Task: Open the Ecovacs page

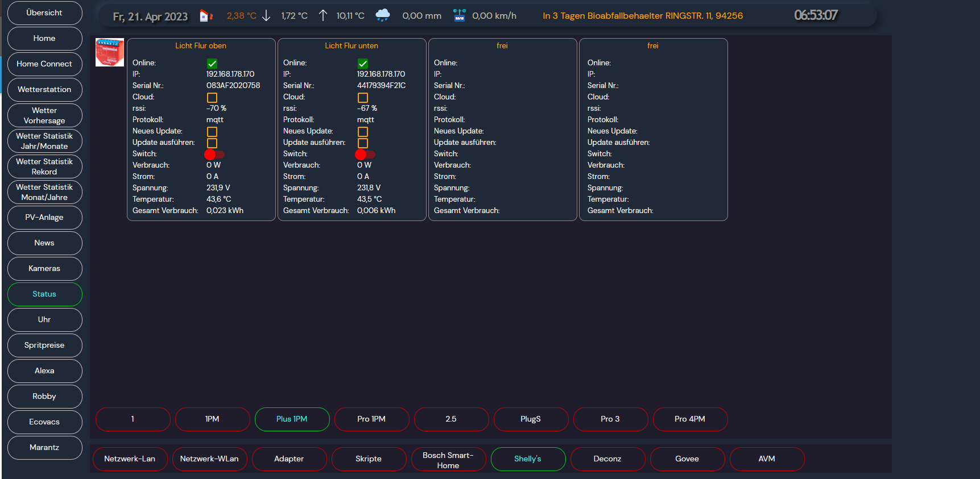Action: pyautogui.click(x=44, y=422)
